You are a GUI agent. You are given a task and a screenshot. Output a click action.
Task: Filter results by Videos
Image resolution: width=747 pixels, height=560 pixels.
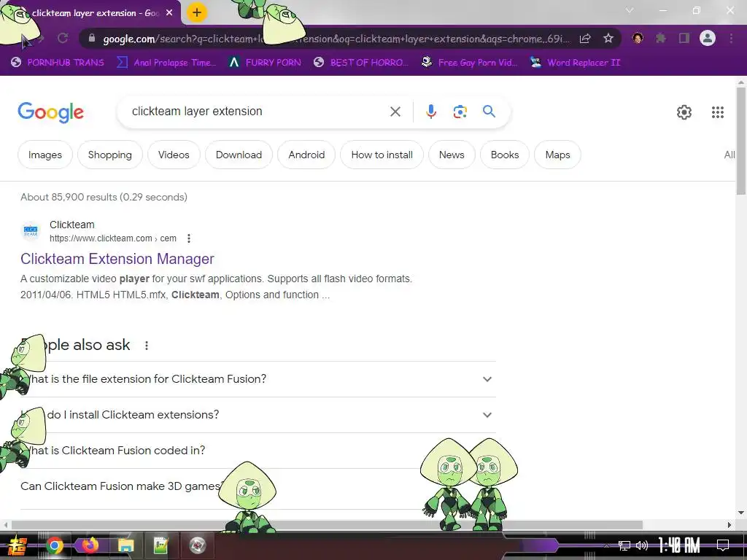(174, 155)
